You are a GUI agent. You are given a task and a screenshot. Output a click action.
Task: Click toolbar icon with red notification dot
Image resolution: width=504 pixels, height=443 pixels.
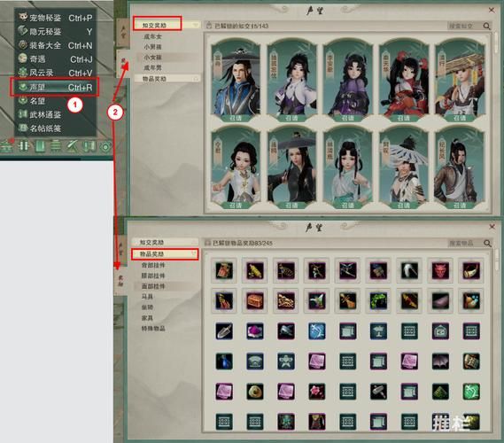7,146
